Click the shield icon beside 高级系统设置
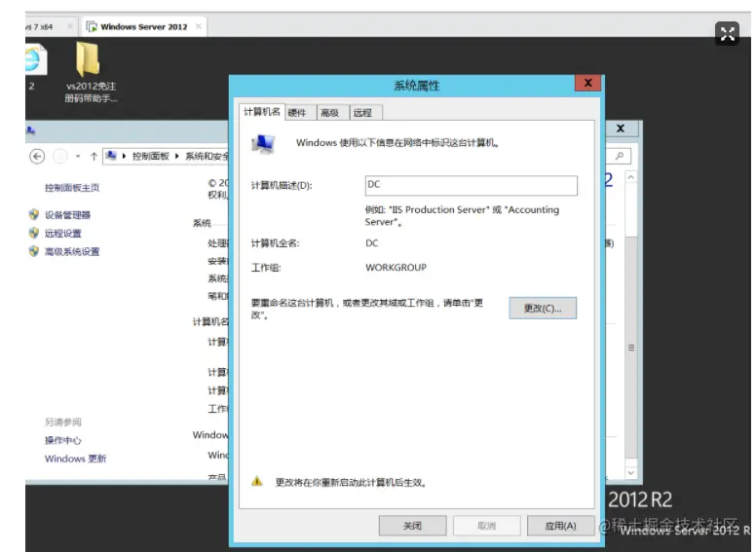Image resolution: width=756 pixels, height=552 pixels. pyautogui.click(x=34, y=251)
